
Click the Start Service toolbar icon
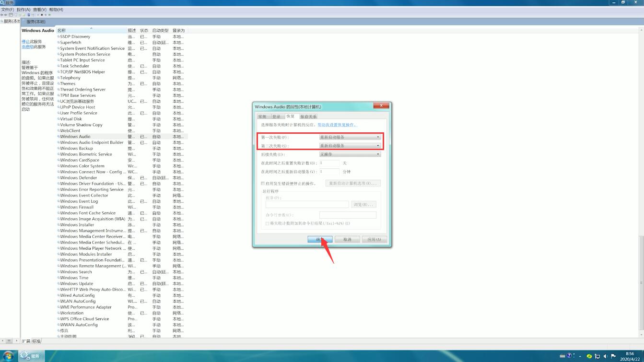coord(38,15)
